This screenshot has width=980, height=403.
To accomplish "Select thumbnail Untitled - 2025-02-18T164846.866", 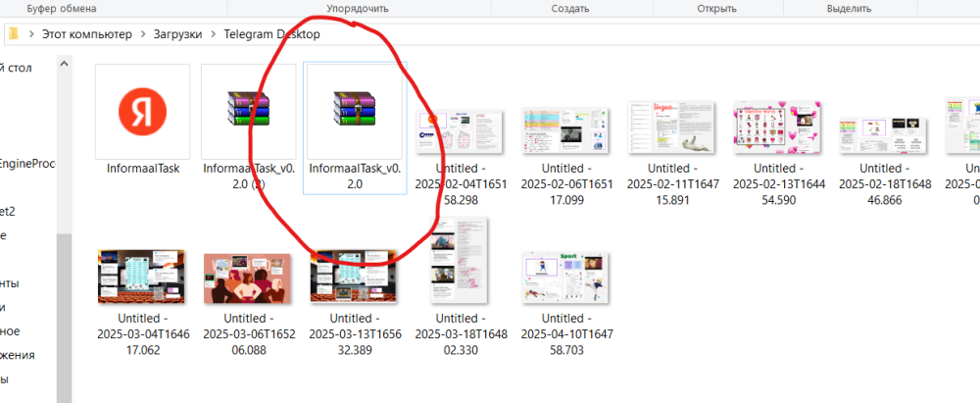I will point(885,136).
